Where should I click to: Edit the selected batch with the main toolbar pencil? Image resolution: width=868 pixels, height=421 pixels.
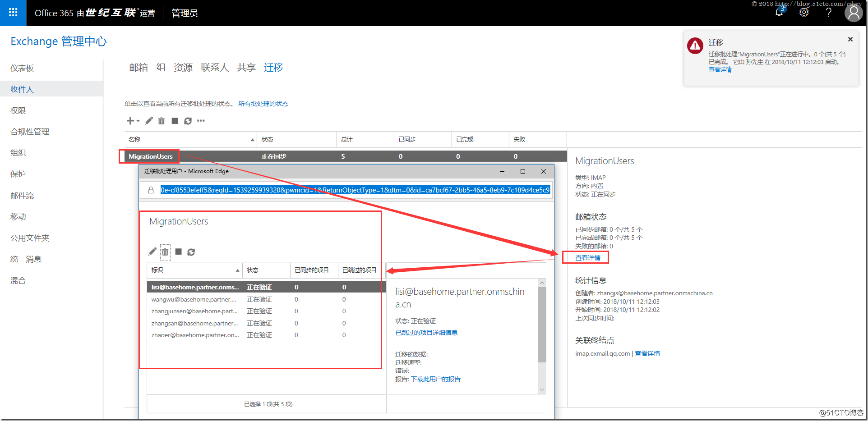coord(149,121)
